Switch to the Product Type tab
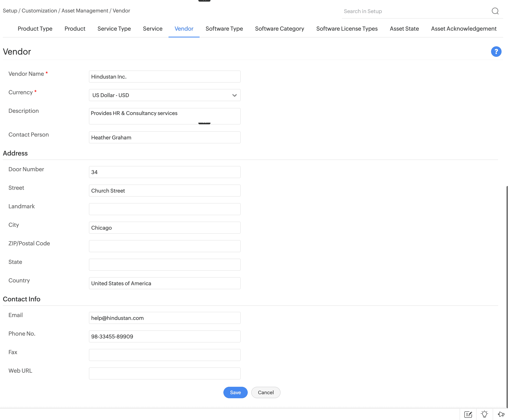The height and width of the screenshot is (420, 508). click(35, 29)
